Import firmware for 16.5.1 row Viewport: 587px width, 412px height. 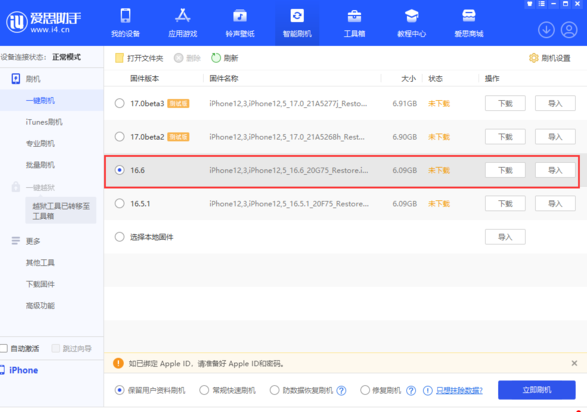(555, 203)
